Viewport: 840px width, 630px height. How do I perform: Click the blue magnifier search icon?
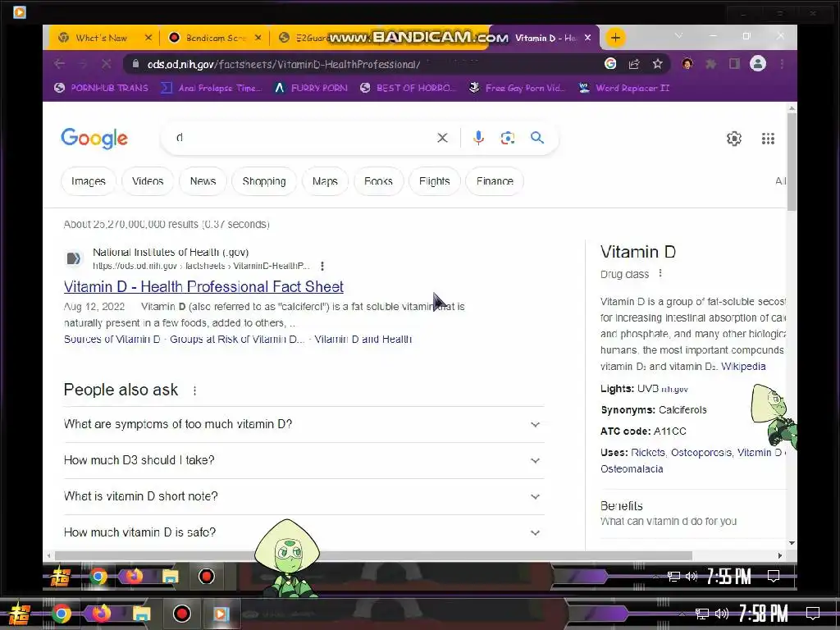(537, 138)
